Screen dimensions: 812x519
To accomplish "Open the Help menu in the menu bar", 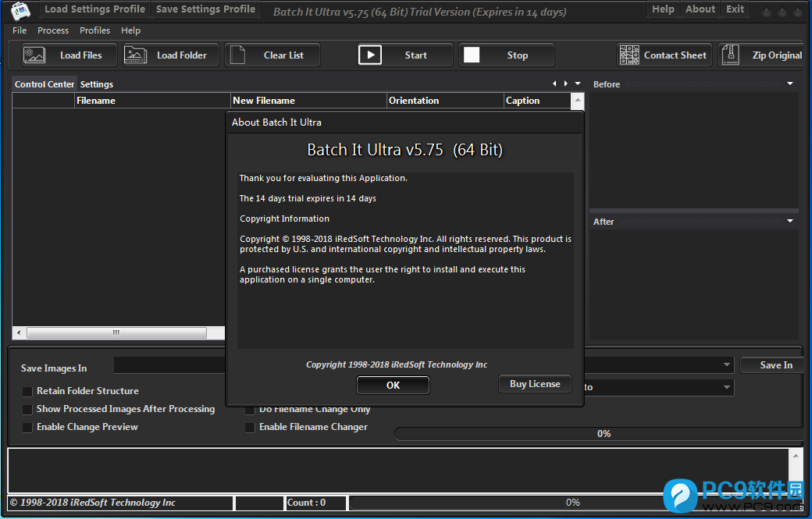I will coord(130,30).
